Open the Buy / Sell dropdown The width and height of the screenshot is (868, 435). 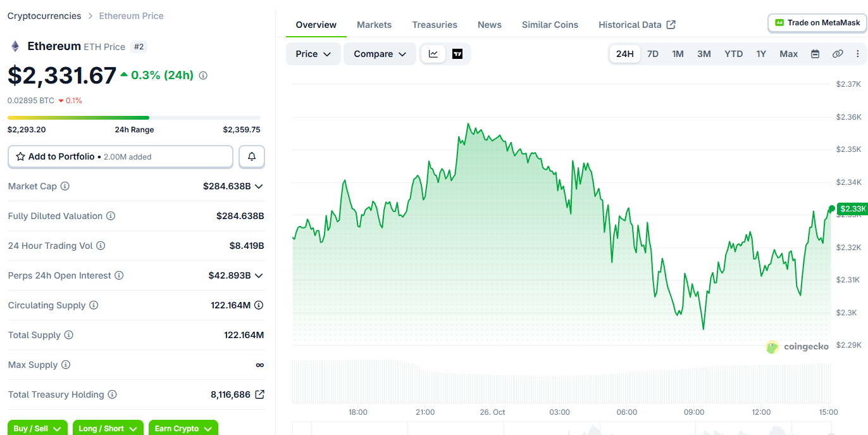(37, 428)
